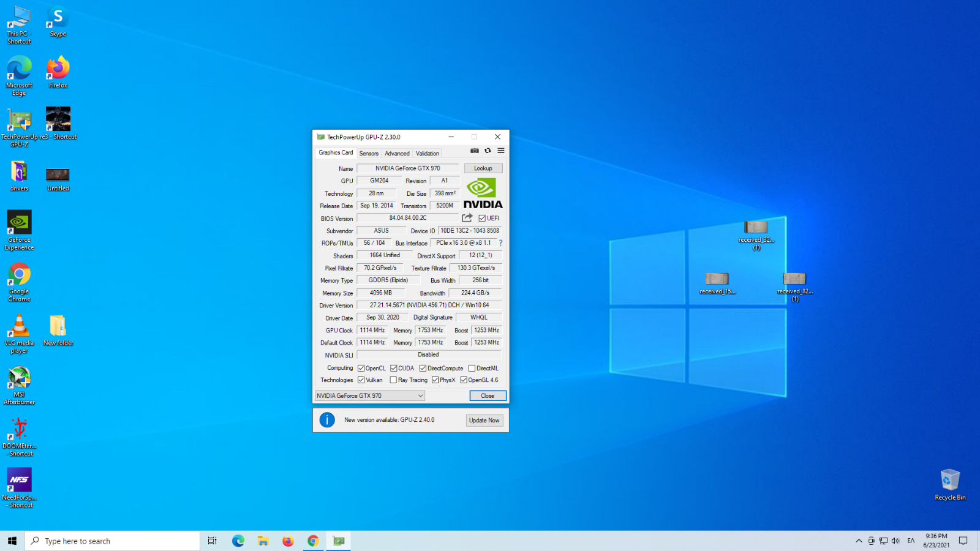Click the BIOS export share icon

(467, 218)
